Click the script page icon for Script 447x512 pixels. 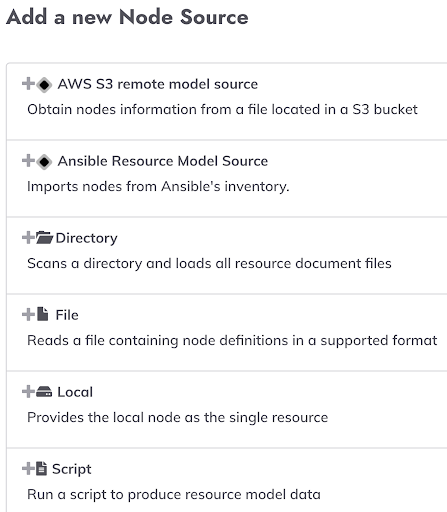click(42, 468)
